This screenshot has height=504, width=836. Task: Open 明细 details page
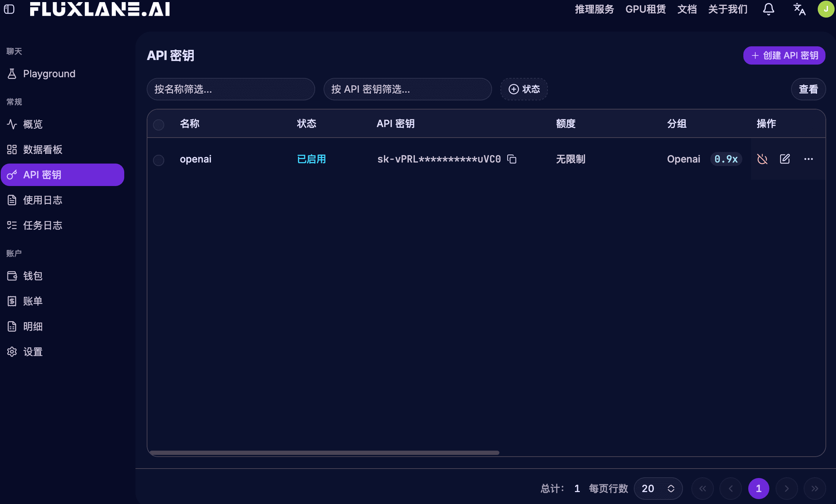coord(62,326)
